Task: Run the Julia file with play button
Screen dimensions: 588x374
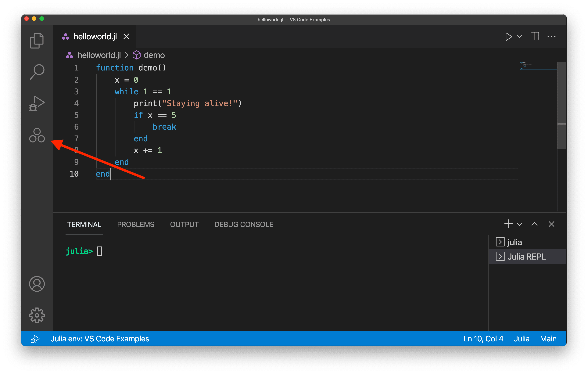Action: pos(508,37)
